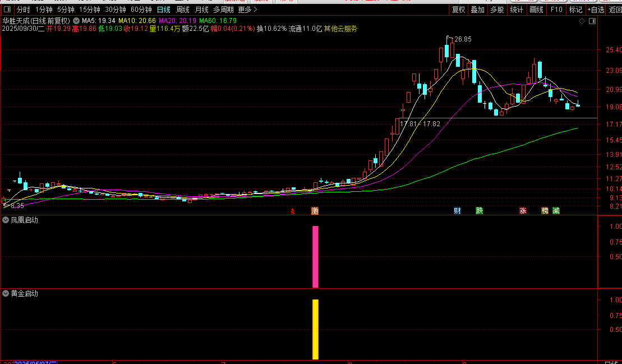Add stock via +自选 button
Image resolution: width=622 pixels, height=364 pixels.
point(596,10)
